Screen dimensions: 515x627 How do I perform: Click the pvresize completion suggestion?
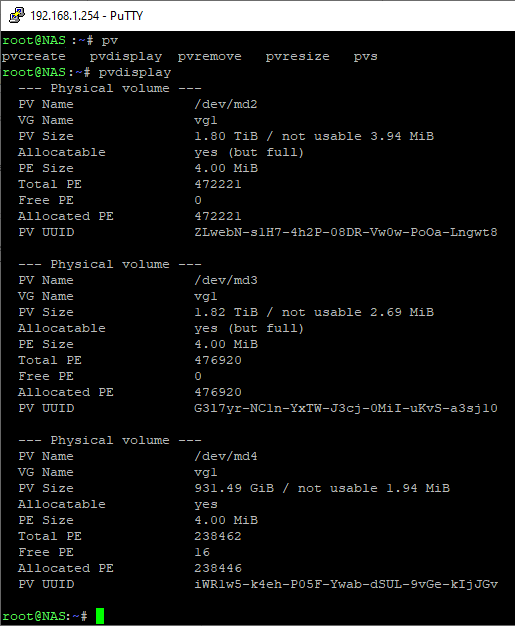point(297,56)
